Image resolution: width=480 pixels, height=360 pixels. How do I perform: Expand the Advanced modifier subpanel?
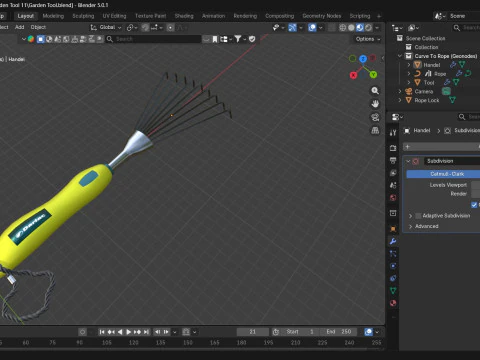(411, 226)
